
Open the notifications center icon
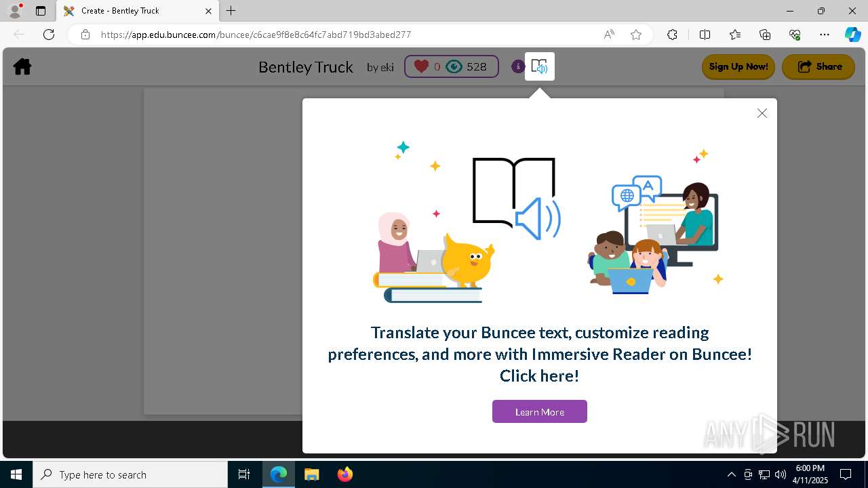click(846, 474)
